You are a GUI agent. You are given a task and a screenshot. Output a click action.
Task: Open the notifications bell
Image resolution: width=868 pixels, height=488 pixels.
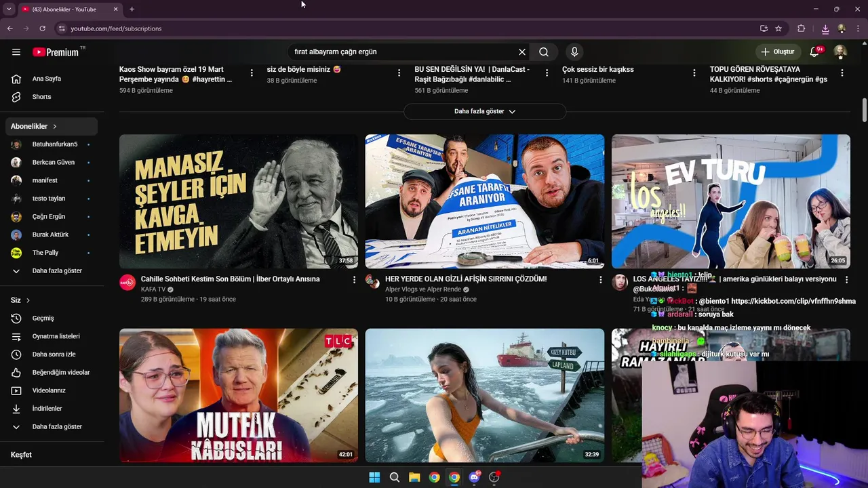(x=815, y=52)
